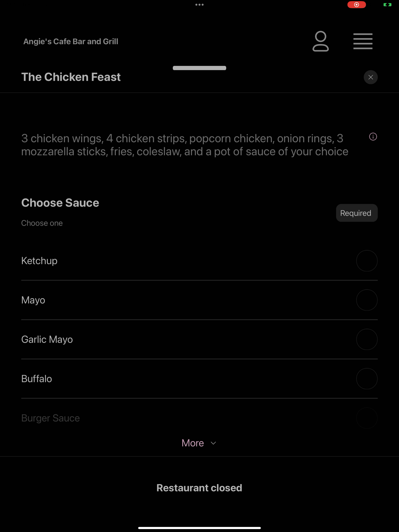
Task: Select the Burger Sauce radio button
Action: (x=367, y=418)
